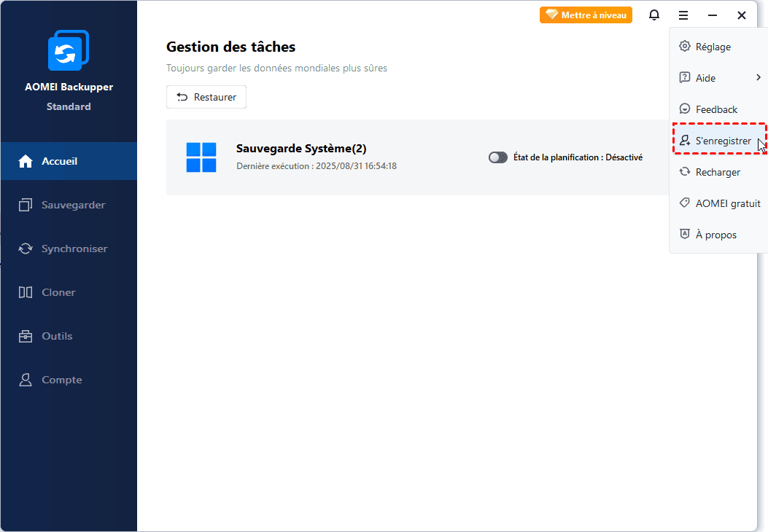Open the Cloner section
768x532 pixels.
[x=69, y=292]
